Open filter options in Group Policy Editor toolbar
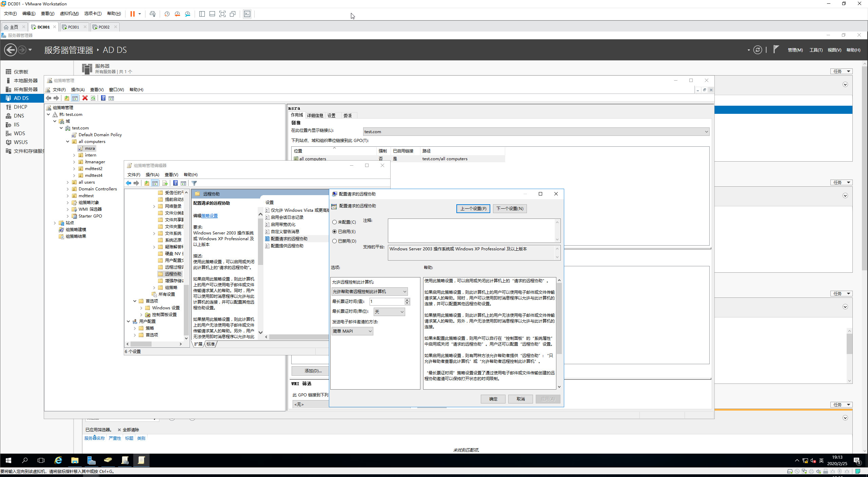The width and height of the screenshot is (868, 477). click(x=194, y=183)
